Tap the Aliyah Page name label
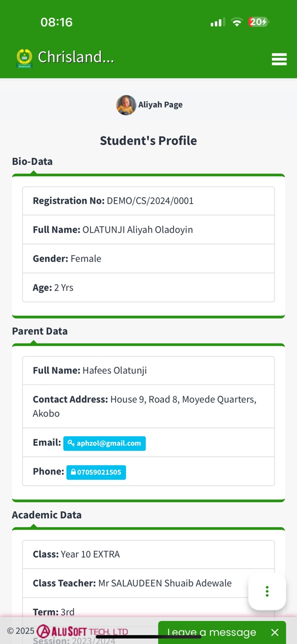The image size is (297, 644). [x=160, y=105]
